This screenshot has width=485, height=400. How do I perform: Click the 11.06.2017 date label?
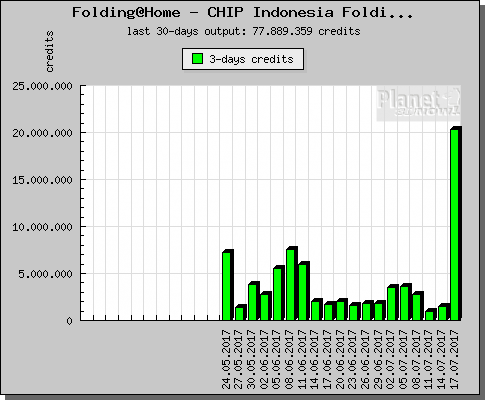(302, 359)
